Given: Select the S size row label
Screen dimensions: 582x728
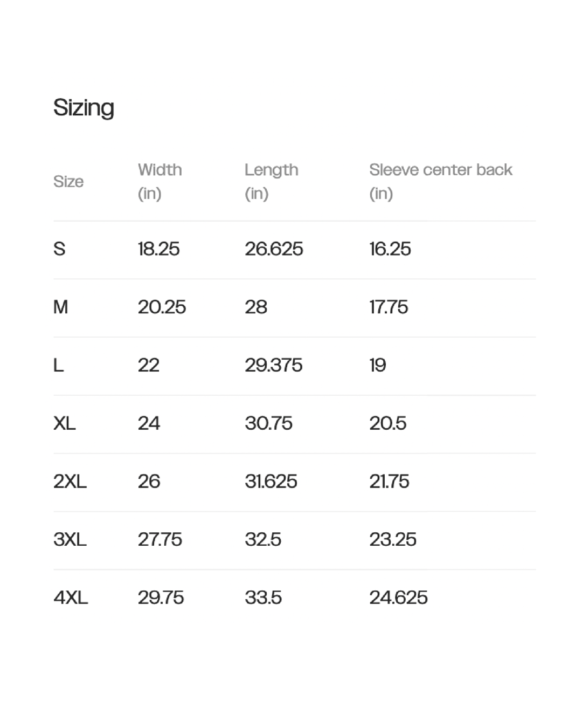Looking at the screenshot, I should pos(59,249).
